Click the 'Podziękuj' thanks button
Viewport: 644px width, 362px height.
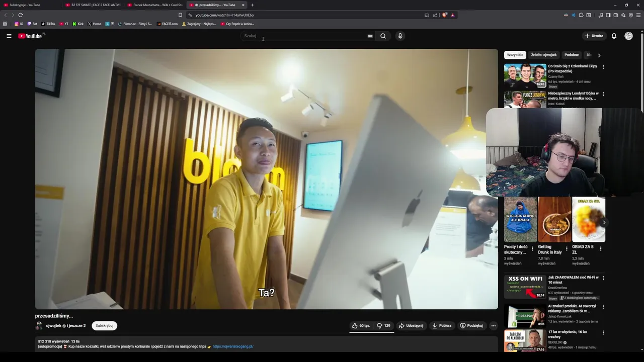tap(471, 325)
